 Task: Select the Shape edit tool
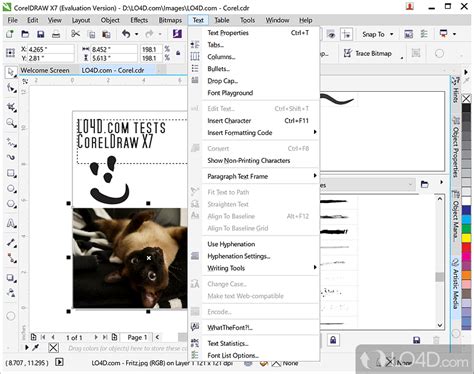[11, 89]
